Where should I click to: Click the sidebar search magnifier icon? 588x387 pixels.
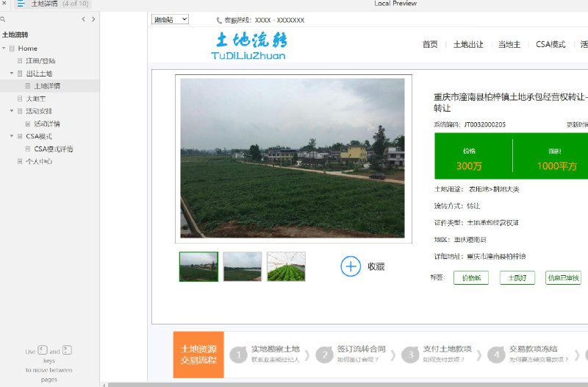[x=3, y=19]
